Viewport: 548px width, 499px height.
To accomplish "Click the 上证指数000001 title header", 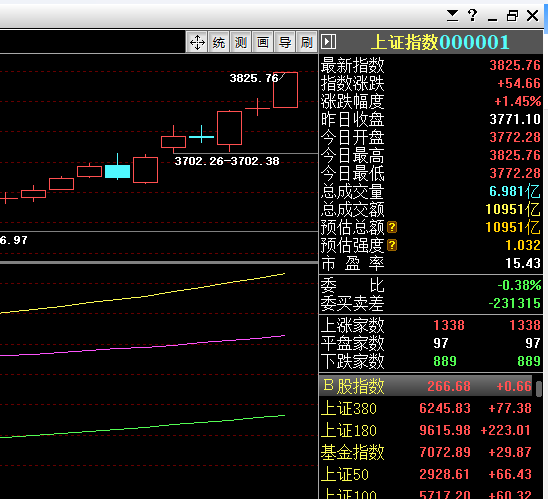I will pos(440,42).
